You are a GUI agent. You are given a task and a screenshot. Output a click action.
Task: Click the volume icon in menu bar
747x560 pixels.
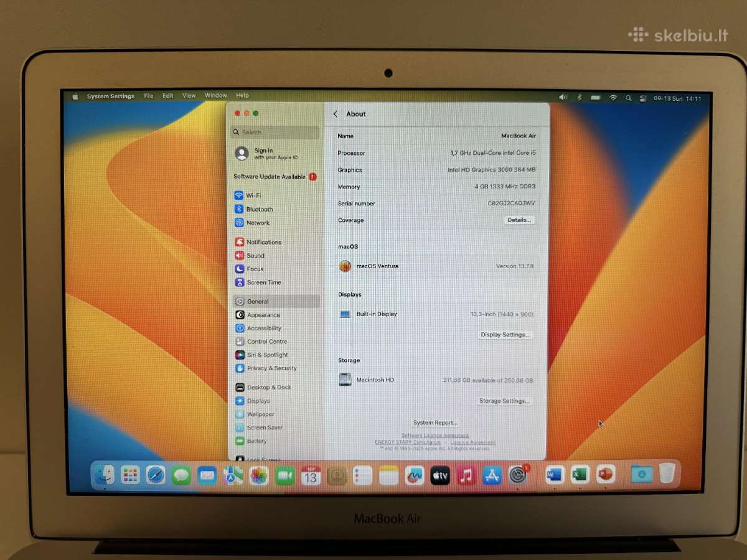563,98
